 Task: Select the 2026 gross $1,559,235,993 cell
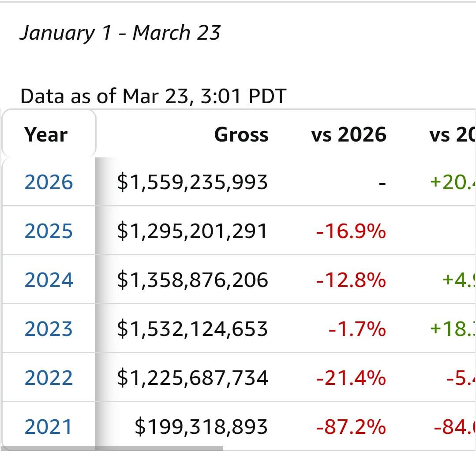pyautogui.click(x=192, y=182)
